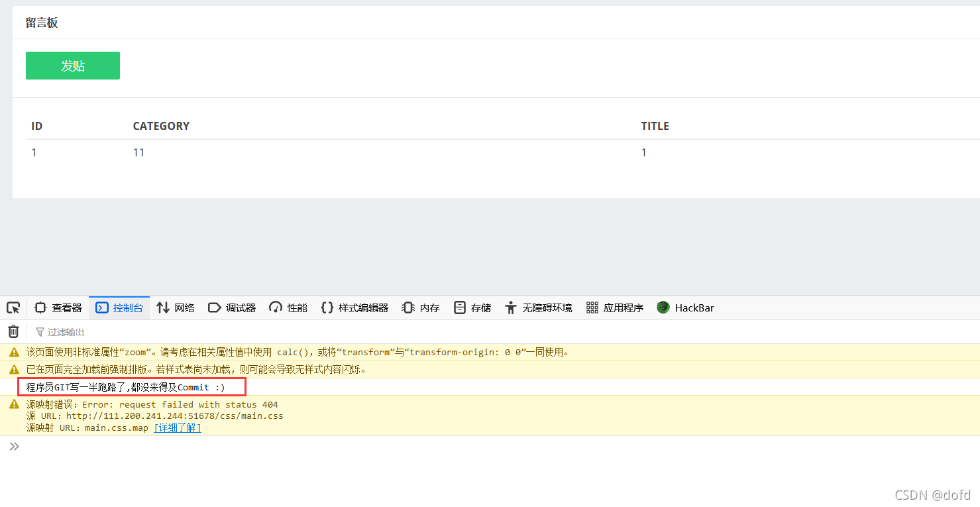The width and height of the screenshot is (980, 507).
Task: Click the forced layout warning message
Action: (x=196, y=370)
